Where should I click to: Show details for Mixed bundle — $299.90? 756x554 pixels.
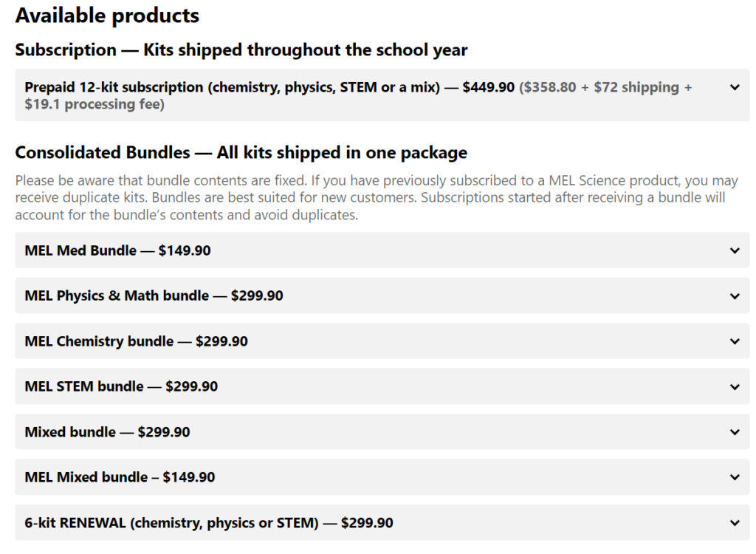382,431
